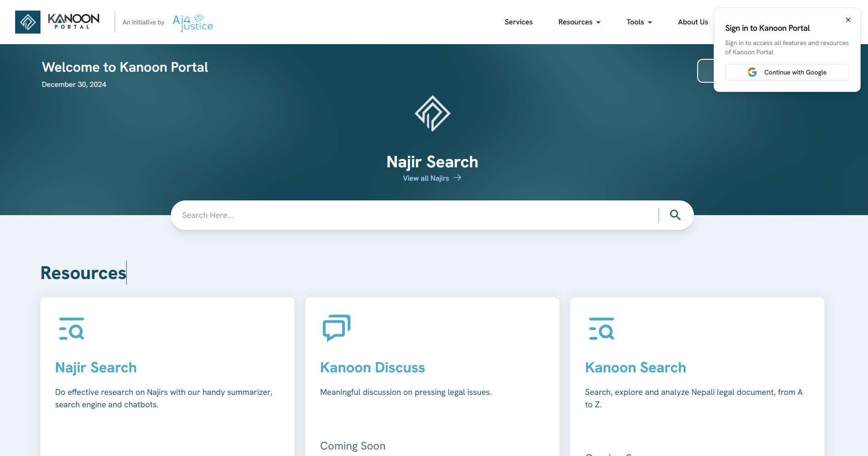
Task: Click the Google logo in the sign-in dialog
Action: 752,72
